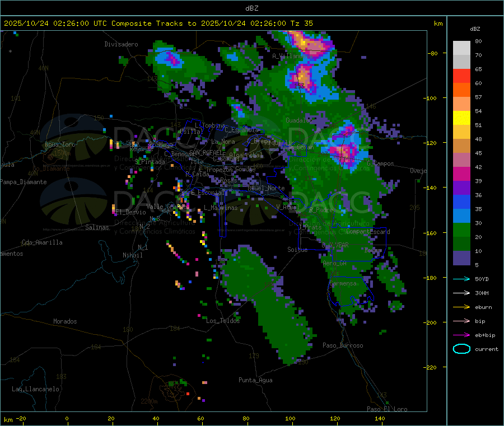The width and height of the screenshot is (504, 426).
Task: Click the 39-42 dBZ magenta color swatch
Action: (x=461, y=174)
